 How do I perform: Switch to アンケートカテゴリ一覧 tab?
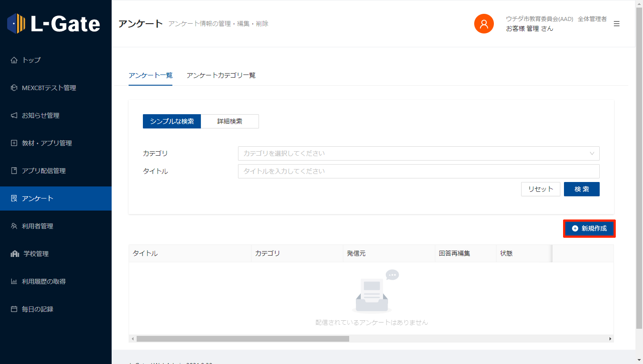[221, 75]
